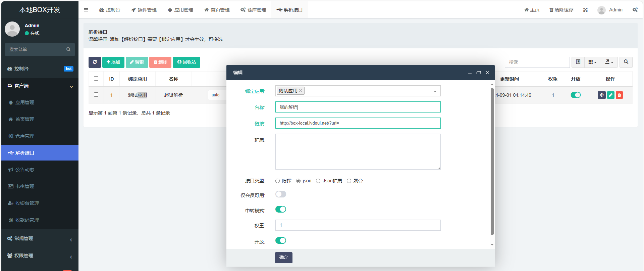Toggle the 开放 switch in table row
The width and height of the screenshot is (644, 271).
tap(576, 95)
